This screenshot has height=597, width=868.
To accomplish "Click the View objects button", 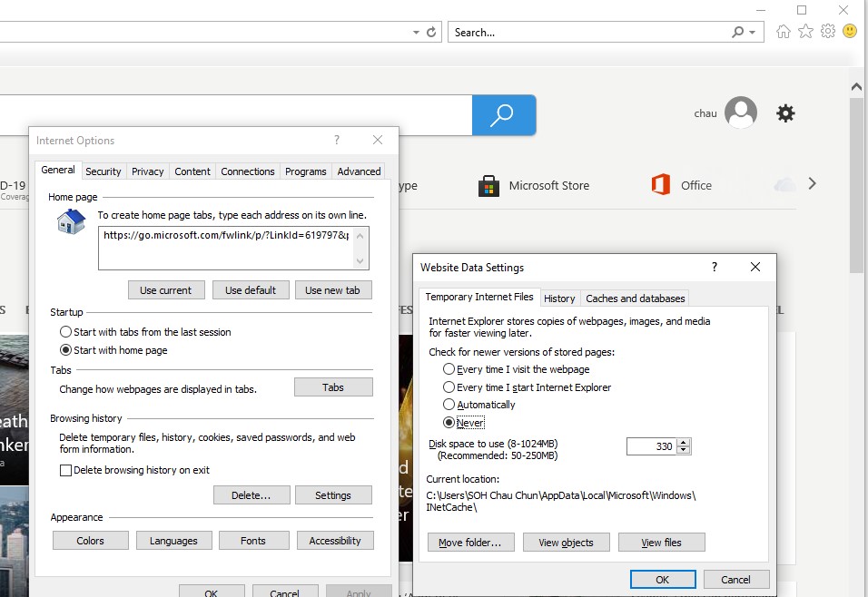I will pyautogui.click(x=567, y=543).
